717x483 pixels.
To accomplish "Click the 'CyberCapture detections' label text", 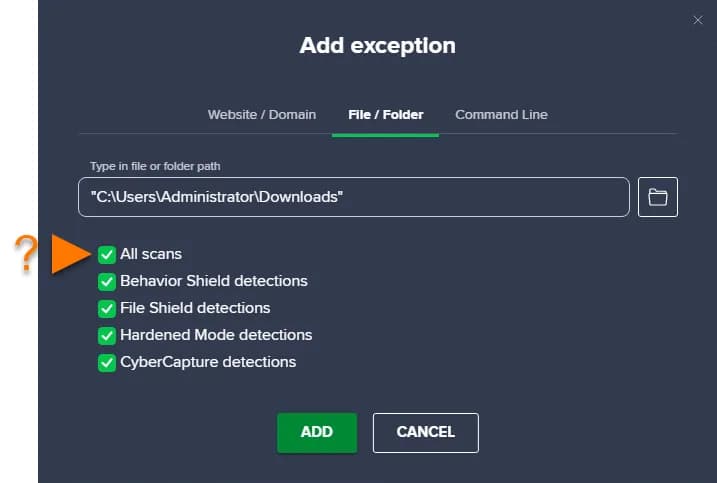I will 208,362.
